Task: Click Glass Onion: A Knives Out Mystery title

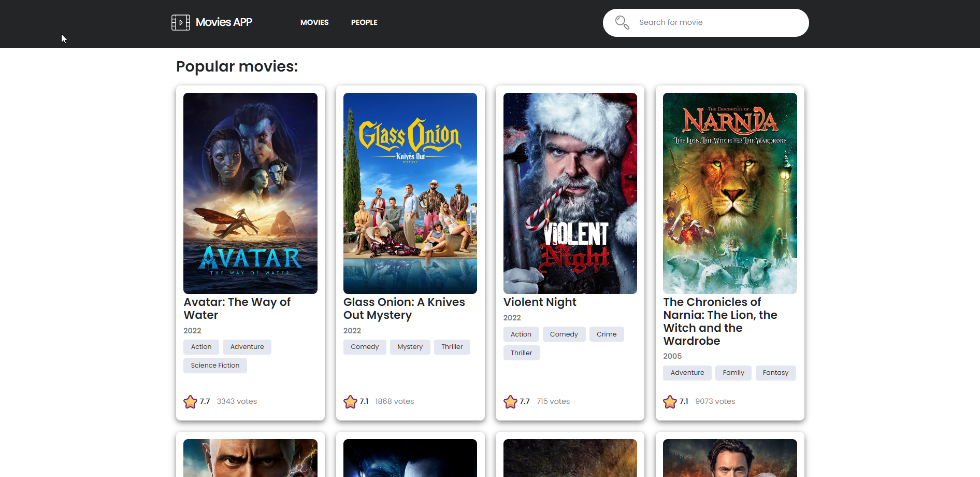Action: [404, 308]
